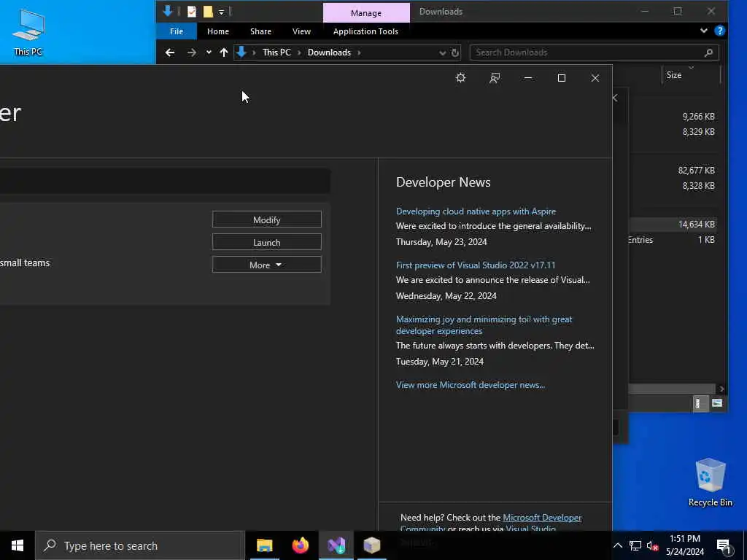The image size is (747, 560).
Task: Open the notification center icon
Action: click(x=724, y=546)
